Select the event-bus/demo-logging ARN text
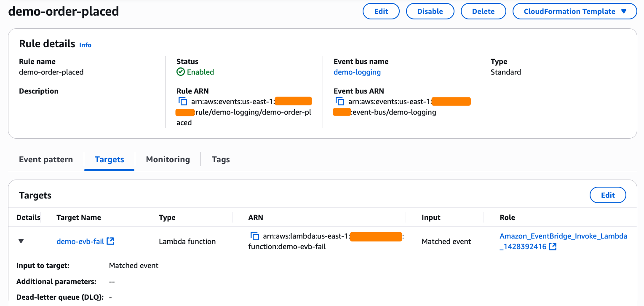The image size is (644, 306). [x=394, y=112]
